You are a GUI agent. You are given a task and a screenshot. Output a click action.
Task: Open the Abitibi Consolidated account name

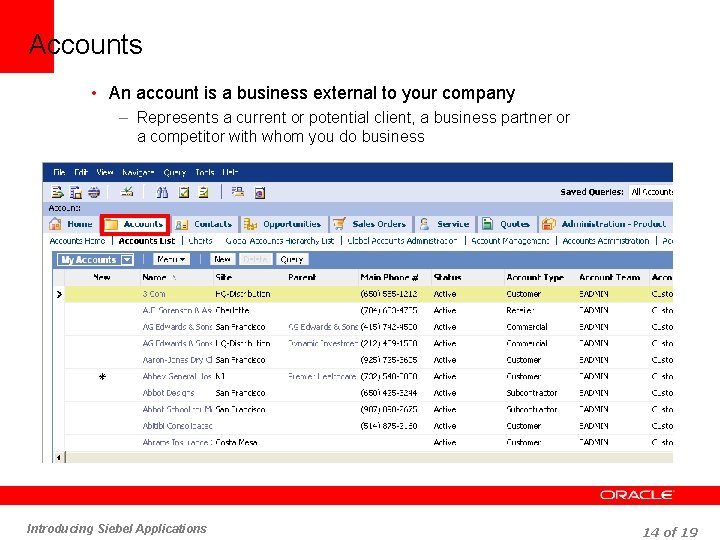pyautogui.click(x=177, y=426)
